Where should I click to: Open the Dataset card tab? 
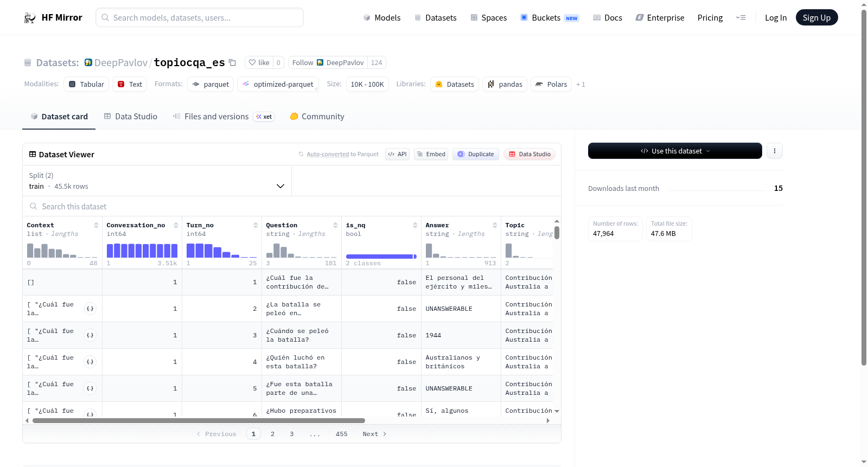pyautogui.click(x=59, y=117)
